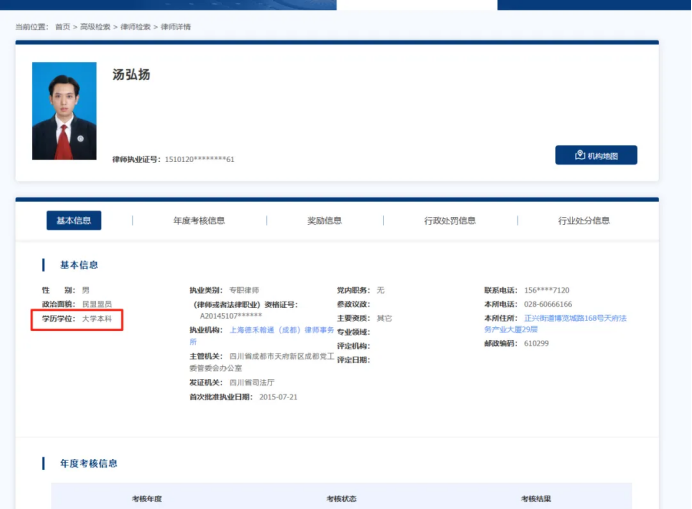
Task: Switch to the 年度考核信息 tab
Action: 199,221
